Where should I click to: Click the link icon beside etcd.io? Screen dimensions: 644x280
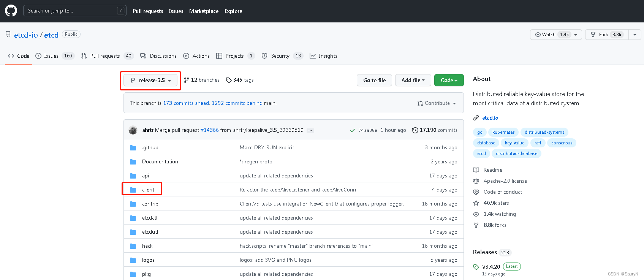tap(476, 118)
